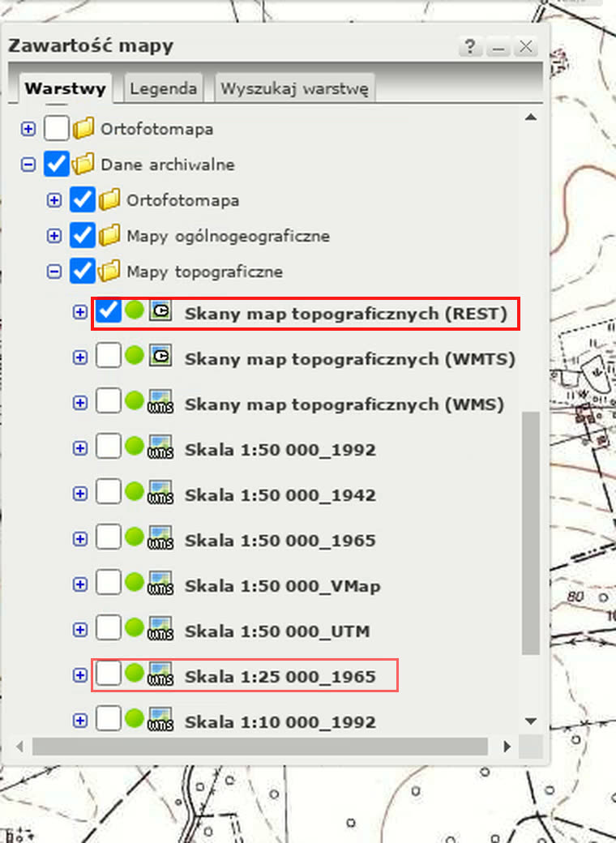Click the scroll left arrow at bottom

(x=20, y=747)
